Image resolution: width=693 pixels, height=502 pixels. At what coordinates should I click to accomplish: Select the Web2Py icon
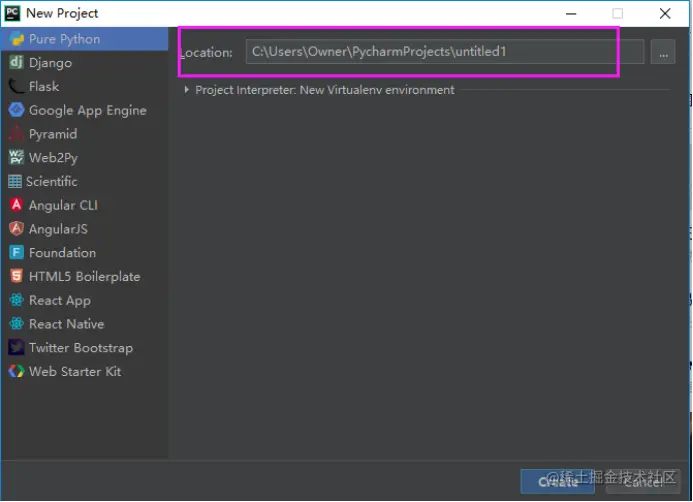tap(16, 158)
